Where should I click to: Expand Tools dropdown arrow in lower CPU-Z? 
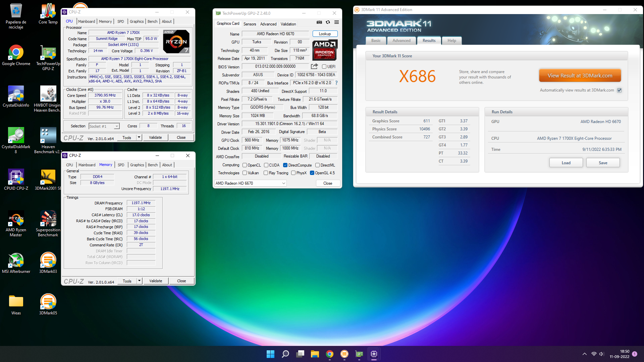[139, 281]
